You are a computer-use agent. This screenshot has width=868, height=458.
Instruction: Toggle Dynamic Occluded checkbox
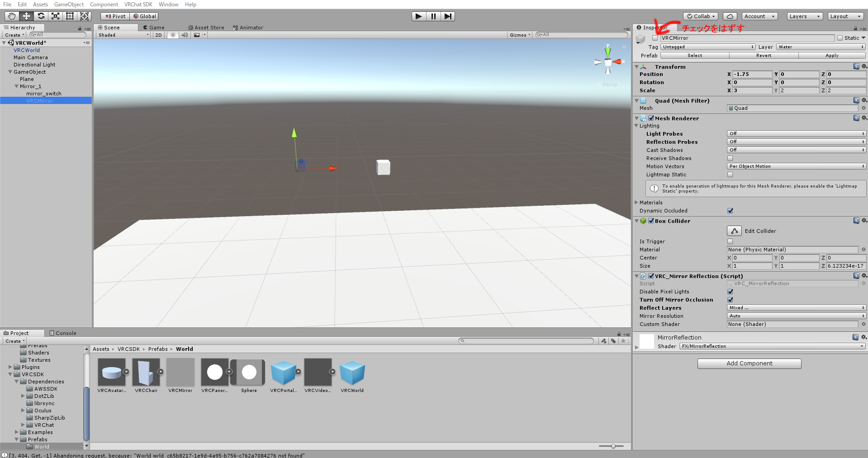point(730,211)
